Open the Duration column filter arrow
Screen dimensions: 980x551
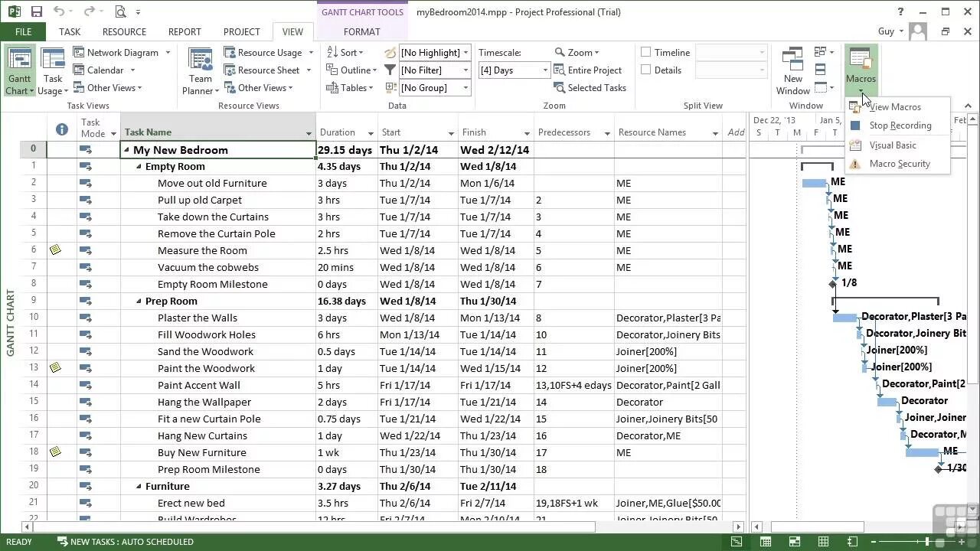click(371, 133)
